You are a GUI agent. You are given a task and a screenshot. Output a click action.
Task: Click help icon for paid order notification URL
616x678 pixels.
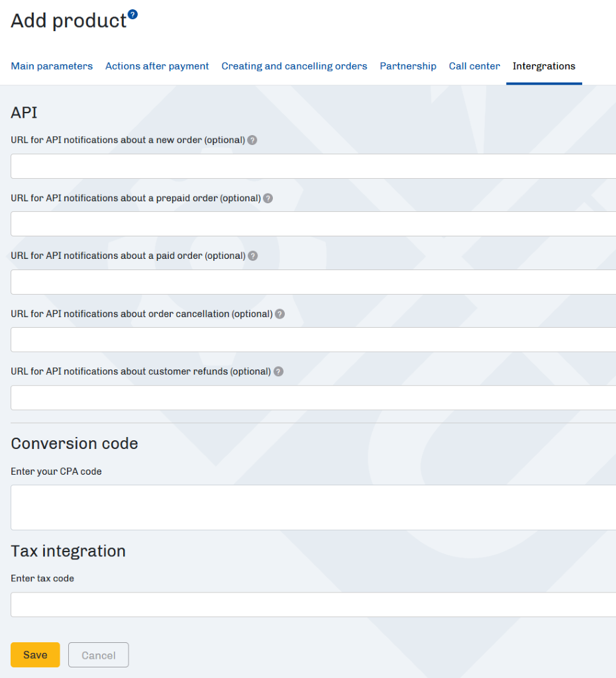253,256
